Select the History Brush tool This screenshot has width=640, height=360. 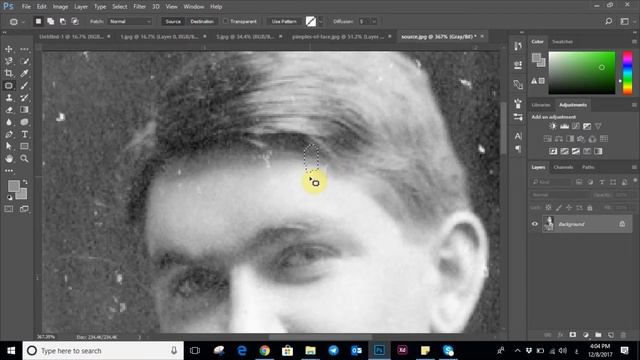24,98
